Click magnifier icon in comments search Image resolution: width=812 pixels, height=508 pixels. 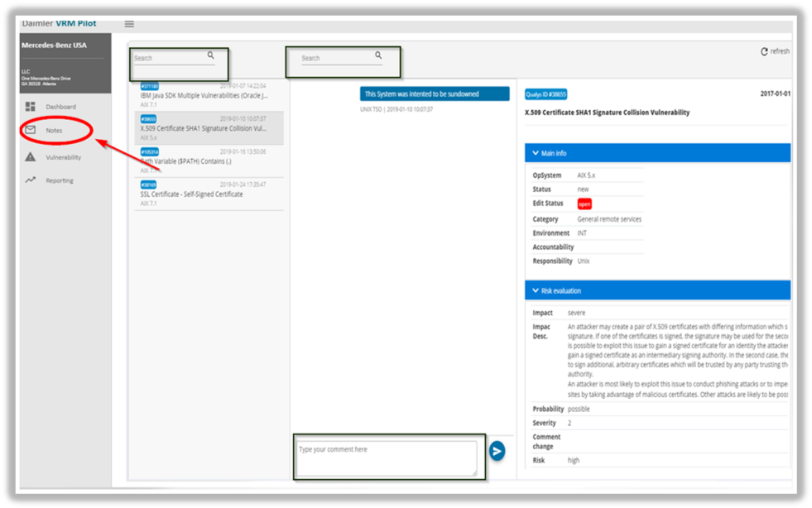coord(378,55)
